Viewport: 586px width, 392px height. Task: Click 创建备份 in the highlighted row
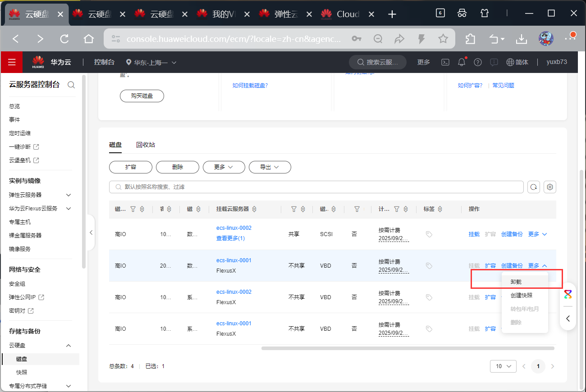pos(512,266)
